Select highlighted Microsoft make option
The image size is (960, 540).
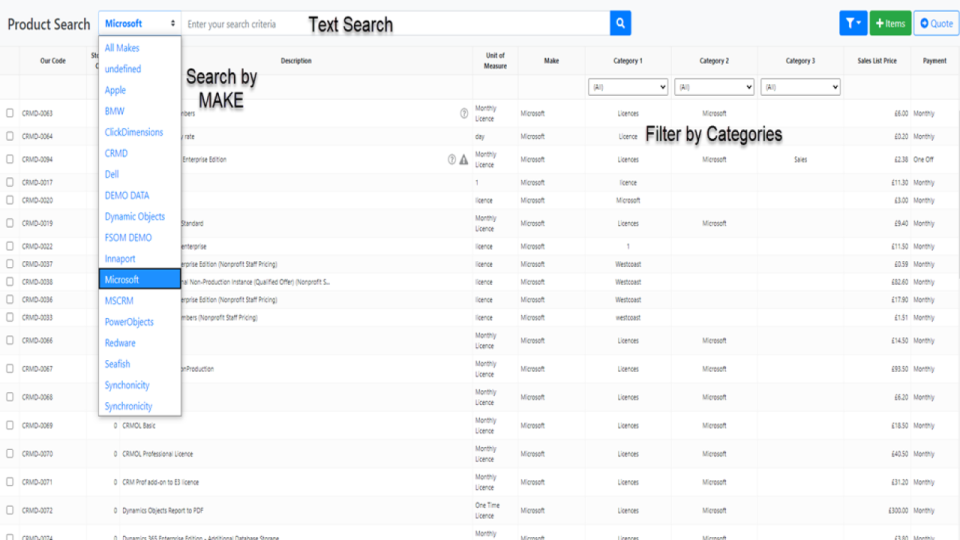pos(140,279)
